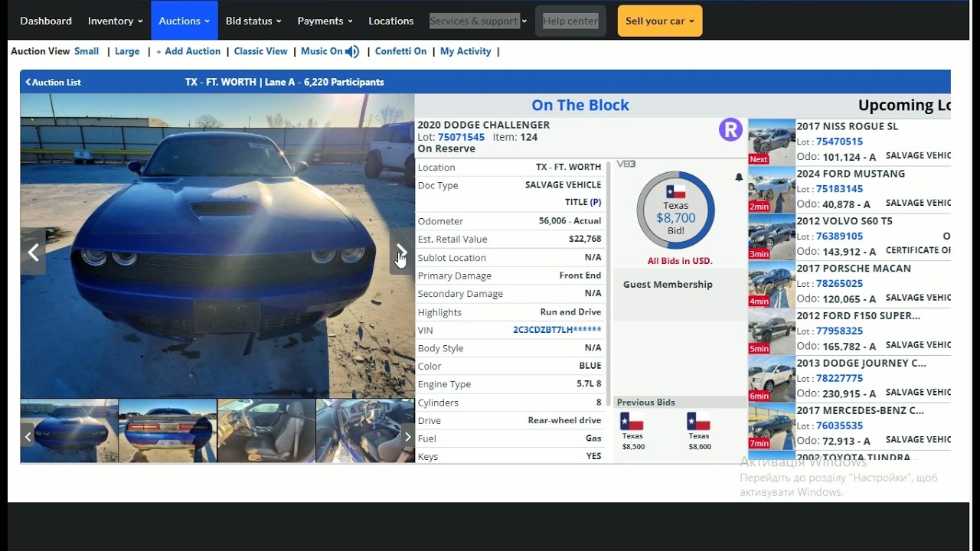Advance the thumbnail strip to the right

coord(407,437)
